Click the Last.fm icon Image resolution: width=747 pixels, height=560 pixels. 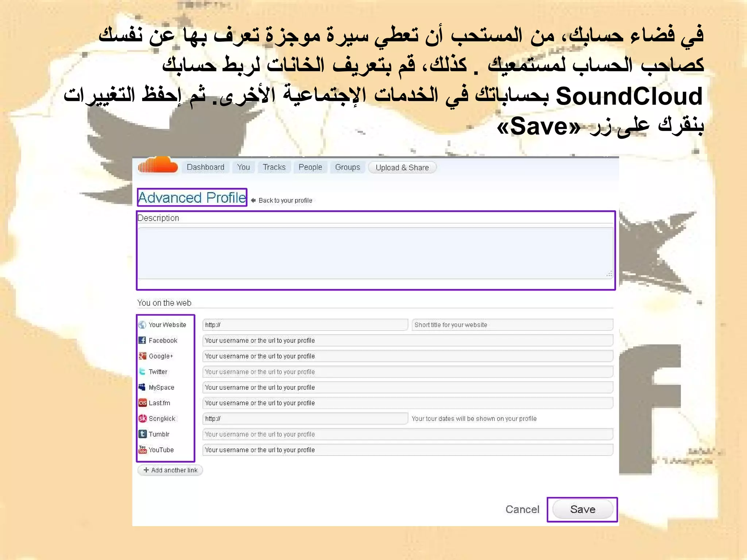(142, 403)
